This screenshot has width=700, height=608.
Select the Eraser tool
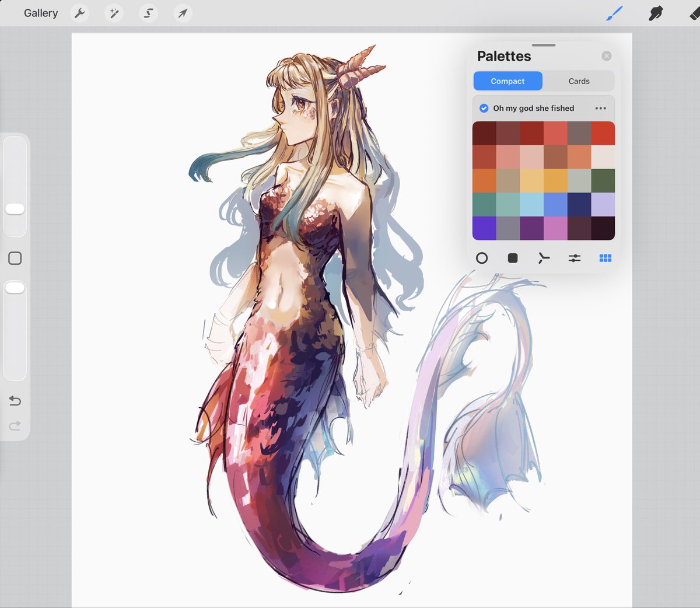tap(694, 13)
